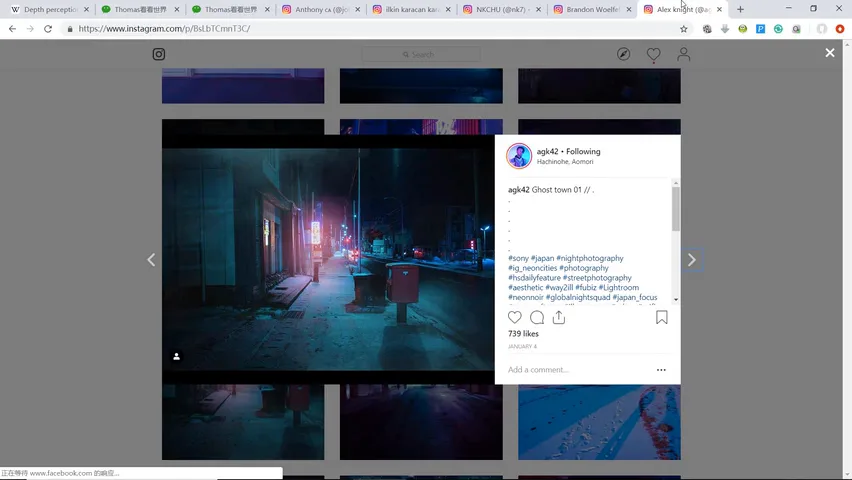The width and height of the screenshot is (852, 480).
Task: Go to previous post with left arrow
Action: [x=151, y=260]
